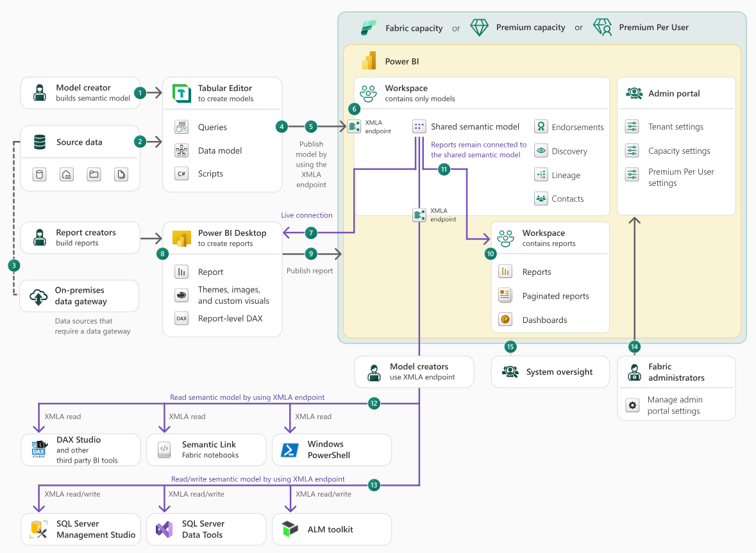Select the Manage admin portal settings gear

[x=631, y=405]
